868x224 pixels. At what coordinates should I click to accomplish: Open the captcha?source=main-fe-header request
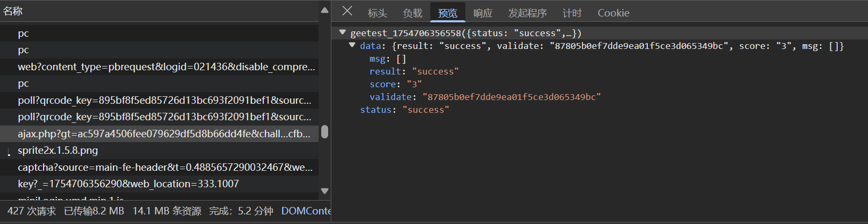point(165,167)
